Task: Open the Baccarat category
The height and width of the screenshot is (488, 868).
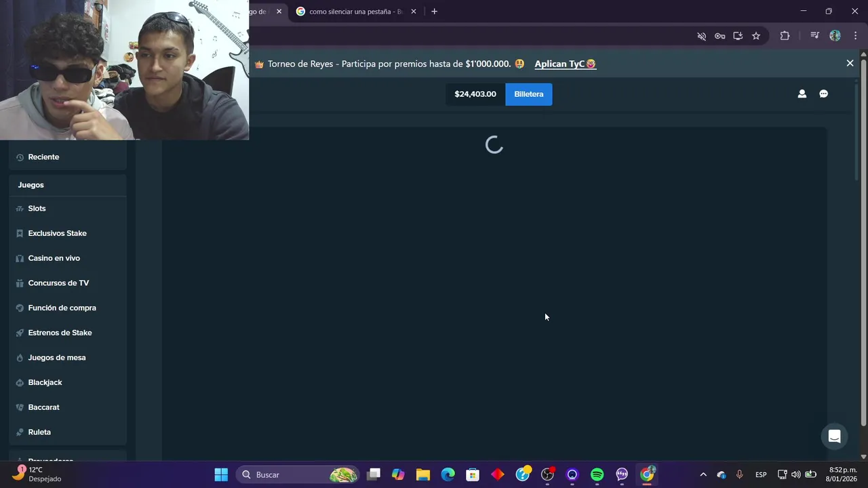Action: click(68, 407)
